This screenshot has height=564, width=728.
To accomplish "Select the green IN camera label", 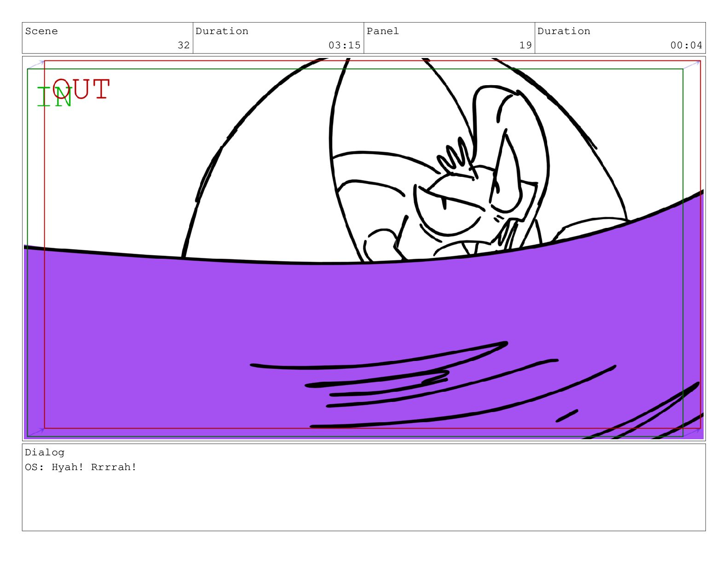I will point(54,97).
